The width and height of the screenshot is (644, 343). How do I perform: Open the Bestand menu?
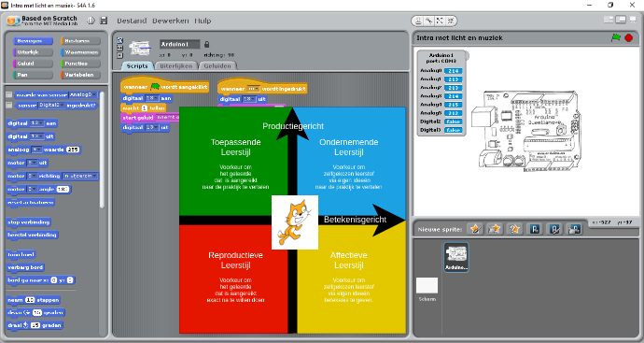coord(132,21)
